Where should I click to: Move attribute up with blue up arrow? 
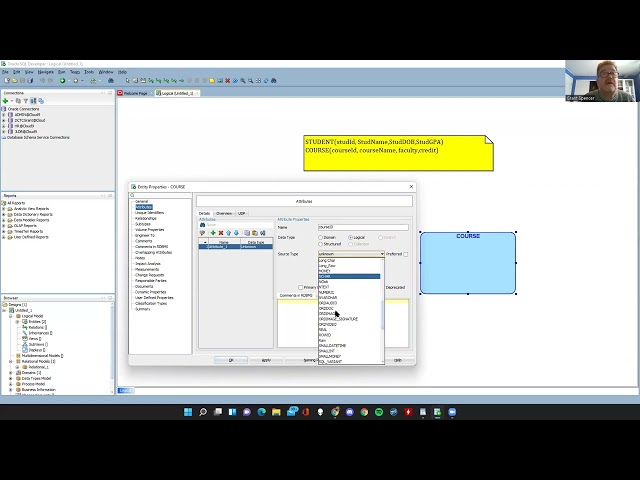(229, 233)
